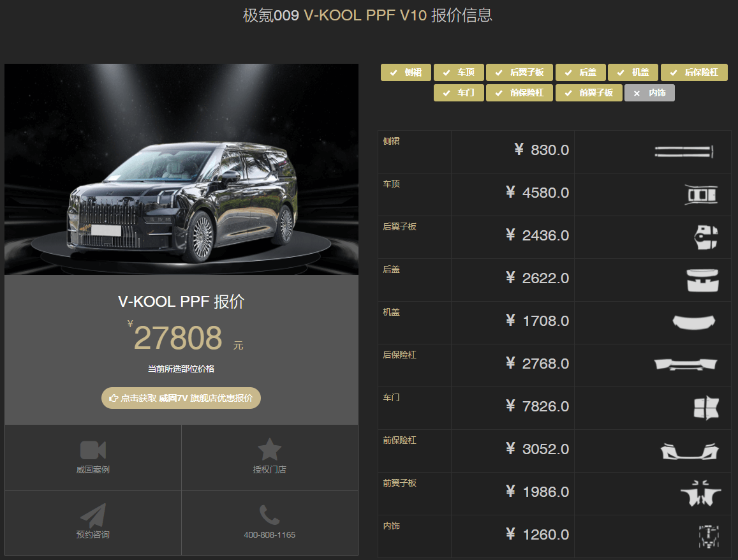Click the video camera icon for 威固案例
Viewport: 738px width, 560px height.
pyautogui.click(x=92, y=450)
